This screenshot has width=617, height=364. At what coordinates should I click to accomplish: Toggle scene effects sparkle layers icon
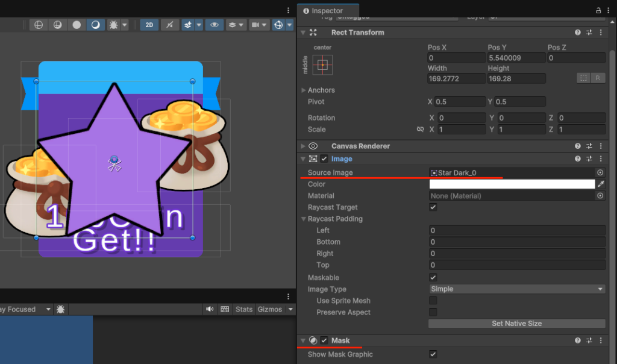188,25
